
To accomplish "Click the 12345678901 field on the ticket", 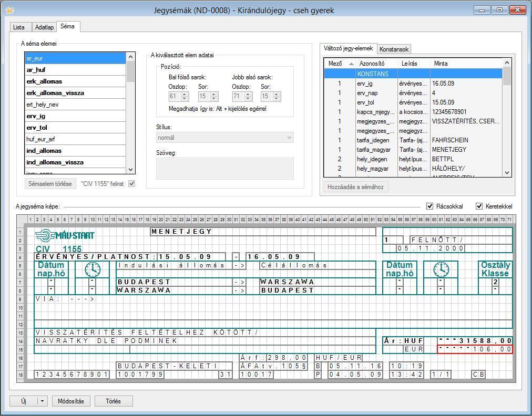I will click(72, 375).
